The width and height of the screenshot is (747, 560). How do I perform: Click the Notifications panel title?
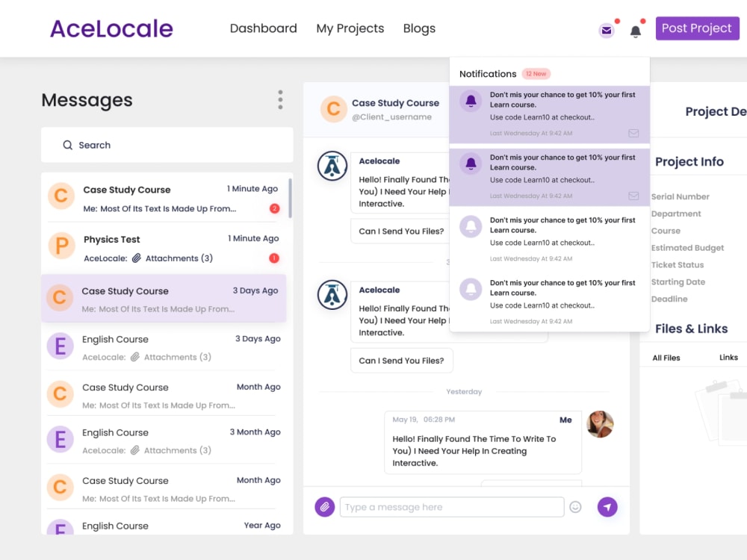pyautogui.click(x=487, y=74)
